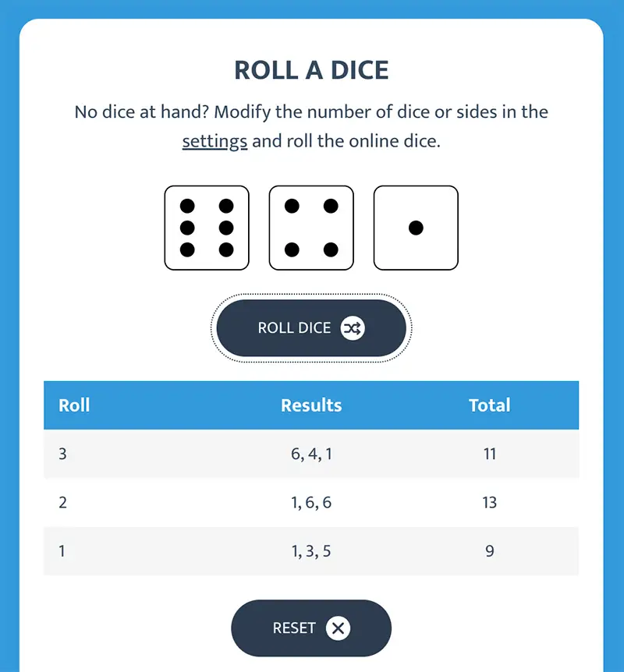Select the results cell showing 1, 3, 5
Screen dimensions: 624x672
pyautogui.click(x=311, y=551)
